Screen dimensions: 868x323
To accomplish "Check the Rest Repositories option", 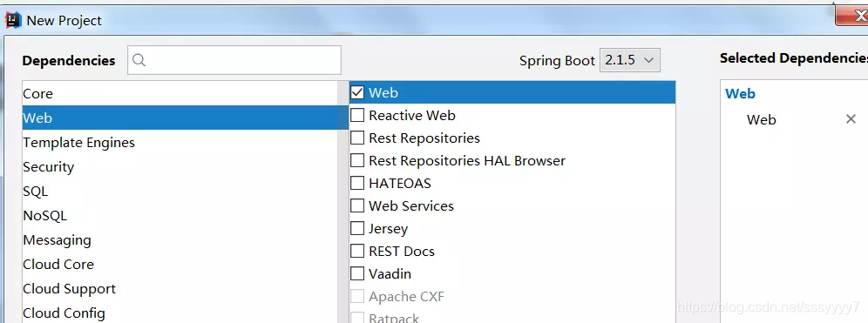I will [x=357, y=138].
